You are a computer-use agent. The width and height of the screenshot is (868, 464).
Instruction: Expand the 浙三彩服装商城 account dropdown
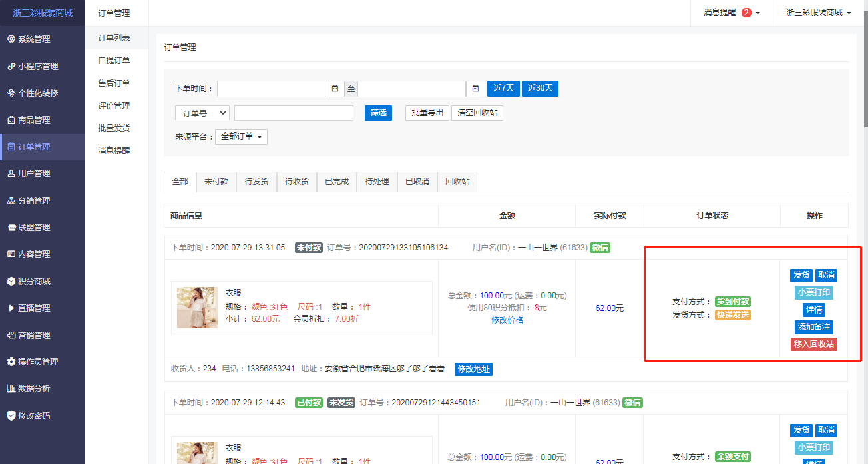tap(818, 13)
